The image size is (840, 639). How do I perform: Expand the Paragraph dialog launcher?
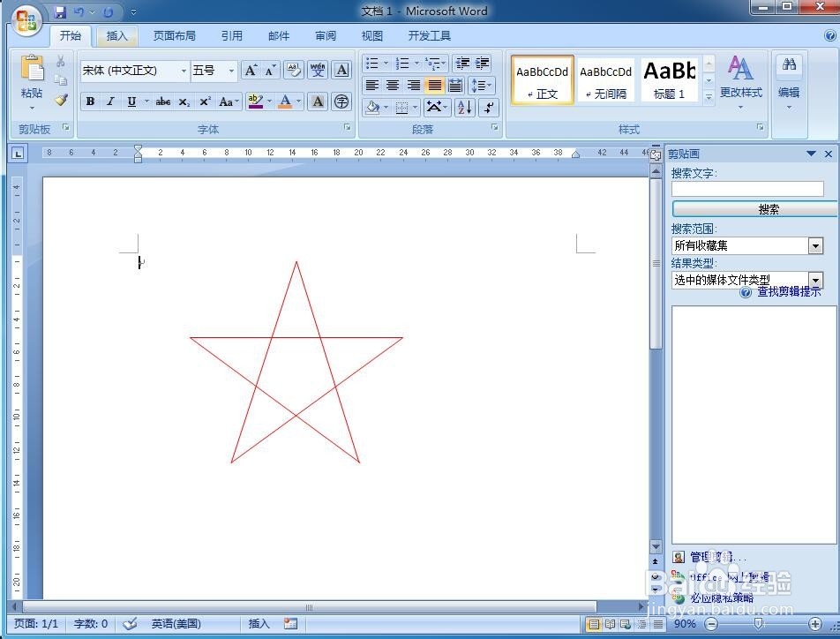pyautogui.click(x=494, y=128)
